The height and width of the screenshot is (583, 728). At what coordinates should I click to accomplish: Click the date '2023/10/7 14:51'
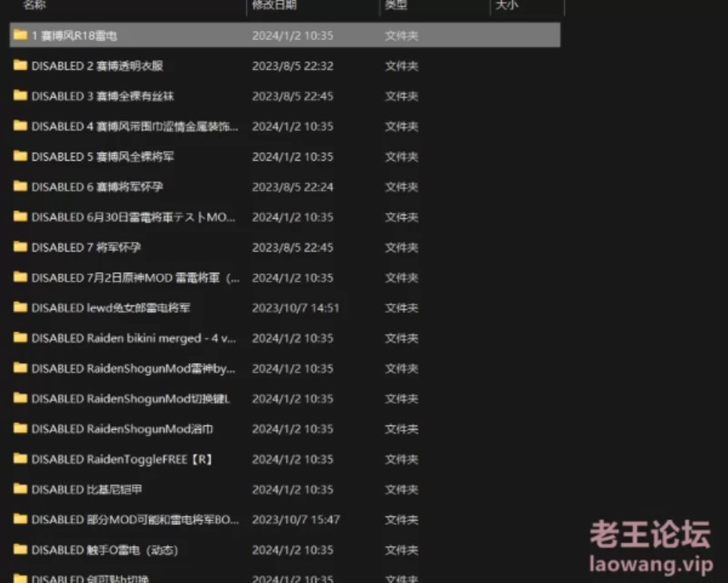click(296, 309)
